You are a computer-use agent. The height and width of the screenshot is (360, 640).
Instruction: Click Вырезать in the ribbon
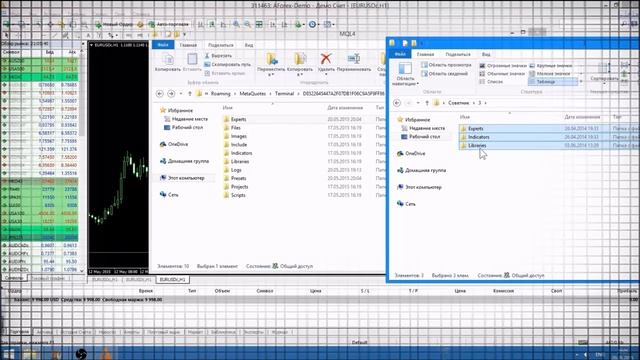(218, 56)
